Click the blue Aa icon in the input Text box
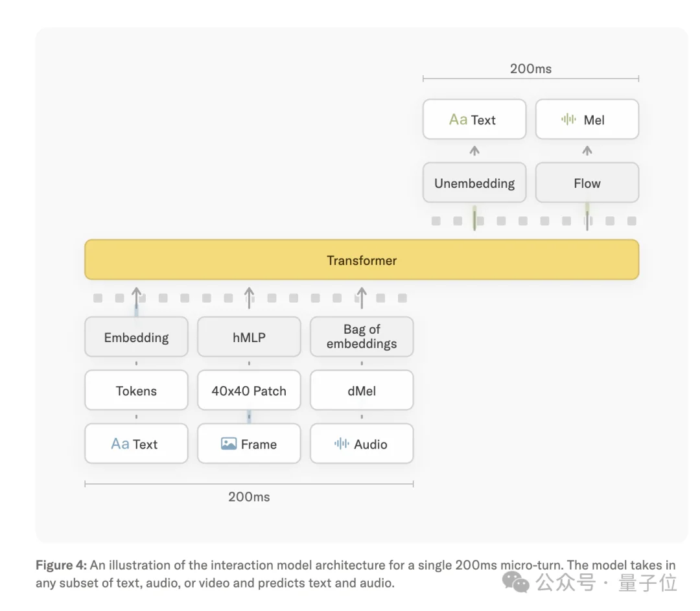Screen dimensions: 700x611 pos(120,444)
